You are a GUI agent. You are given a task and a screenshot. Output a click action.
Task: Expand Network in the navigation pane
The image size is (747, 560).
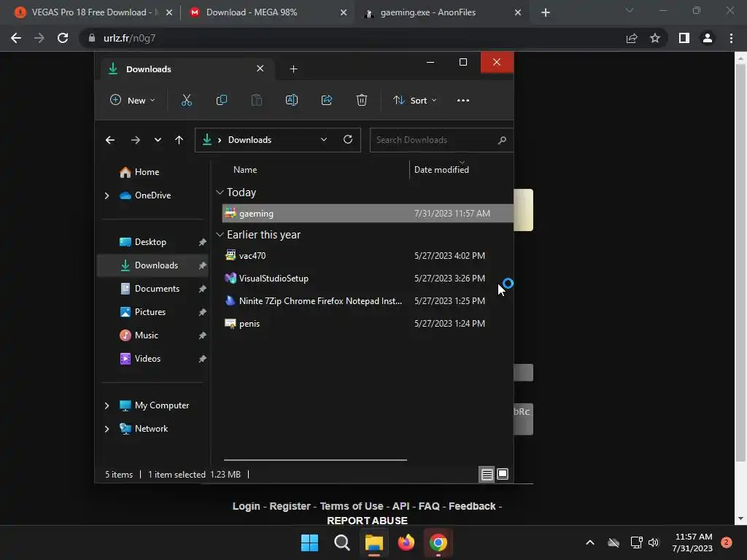107,429
